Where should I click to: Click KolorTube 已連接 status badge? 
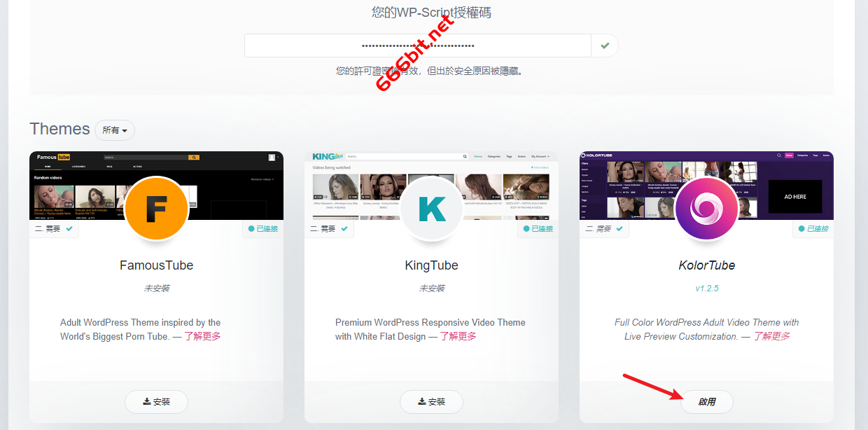coord(813,229)
